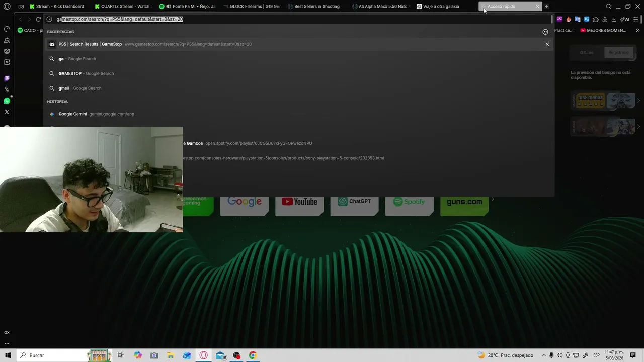
Task: Open X (Twitter) from the sidebar
Action: coord(7,112)
